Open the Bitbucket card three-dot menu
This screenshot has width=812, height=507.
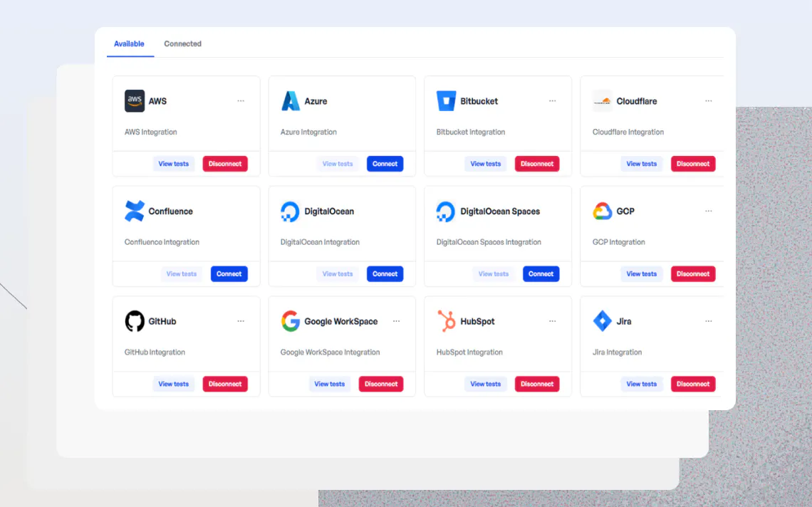553,101
